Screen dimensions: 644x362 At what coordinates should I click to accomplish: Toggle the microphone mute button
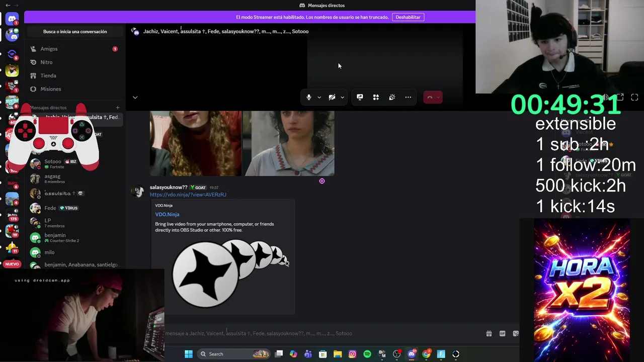click(x=309, y=97)
